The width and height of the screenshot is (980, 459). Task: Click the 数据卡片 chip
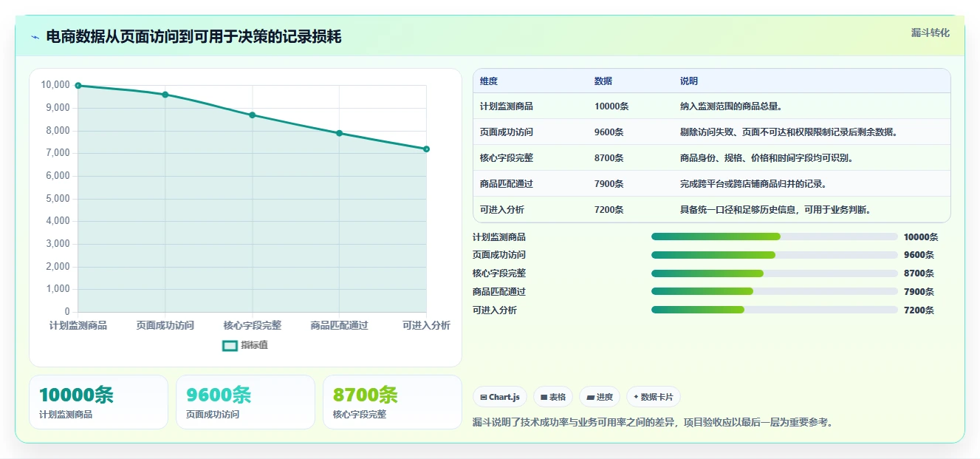tap(654, 397)
